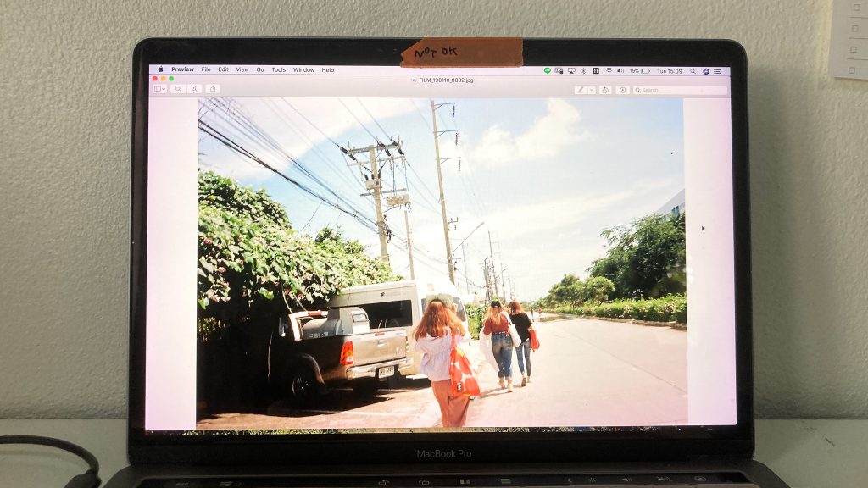Image resolution: width=868 pixels, height=488 pixels.
Task: Click the black square input-source icon
Action: 596,71
